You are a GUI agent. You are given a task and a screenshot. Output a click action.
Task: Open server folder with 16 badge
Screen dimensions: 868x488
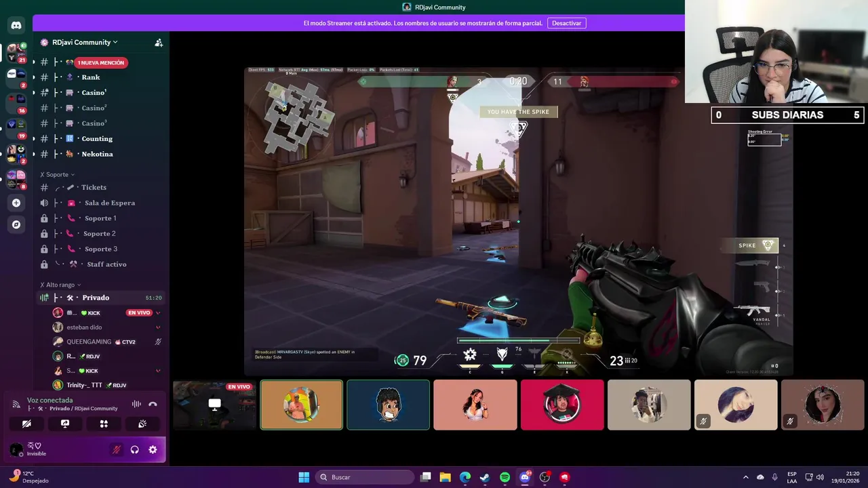click(16, 102)
